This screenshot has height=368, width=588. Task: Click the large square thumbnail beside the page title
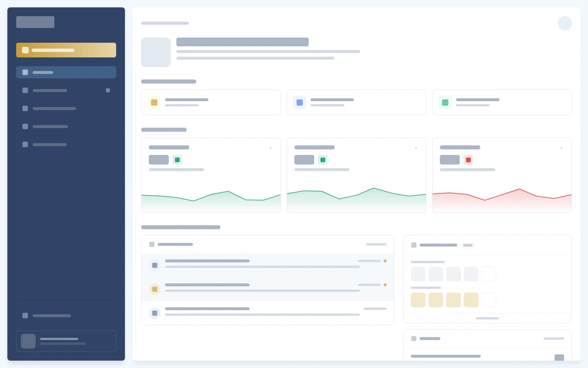tap(156, 52)
